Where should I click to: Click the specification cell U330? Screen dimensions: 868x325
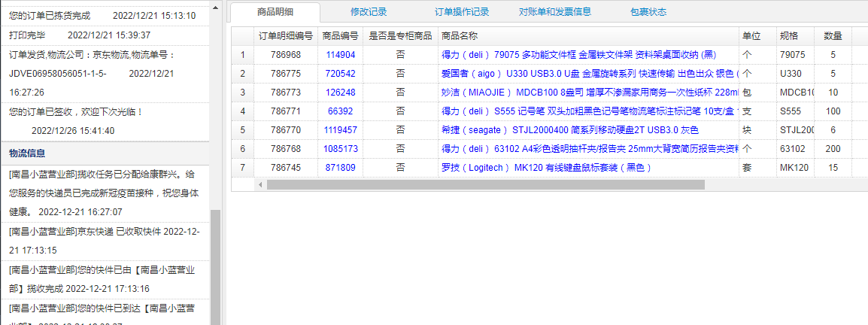(795, 74)
